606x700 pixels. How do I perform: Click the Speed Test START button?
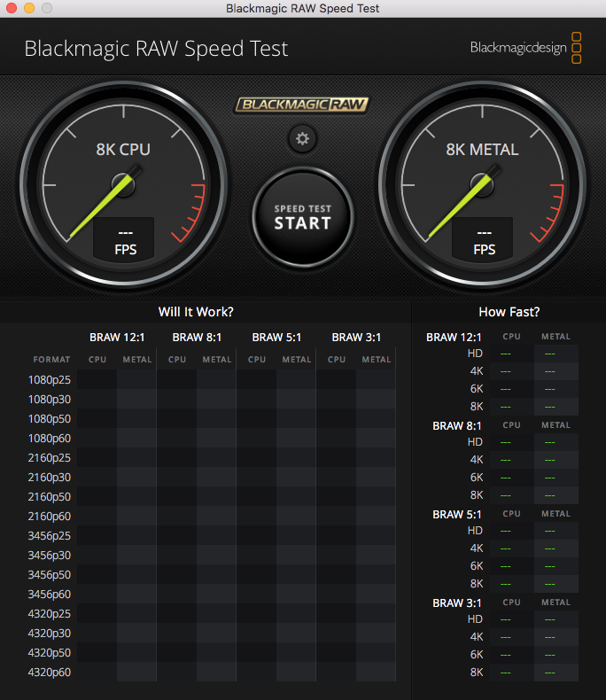tap(303, 217)
